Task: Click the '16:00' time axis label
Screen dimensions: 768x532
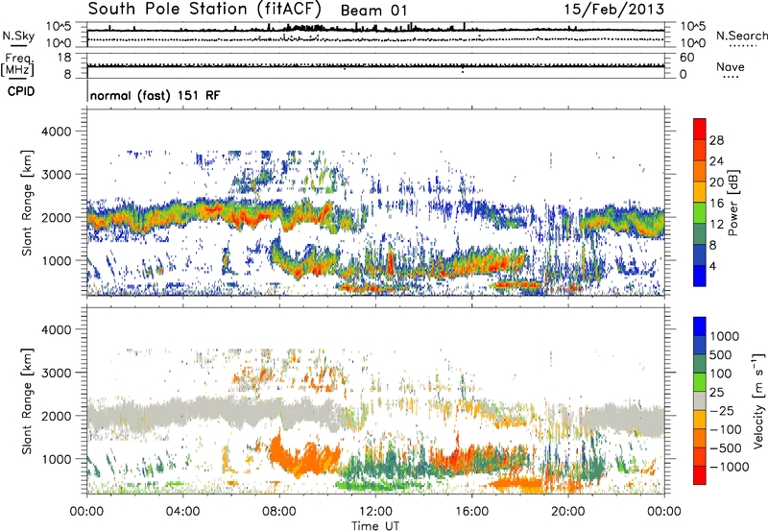Action: 471,512
